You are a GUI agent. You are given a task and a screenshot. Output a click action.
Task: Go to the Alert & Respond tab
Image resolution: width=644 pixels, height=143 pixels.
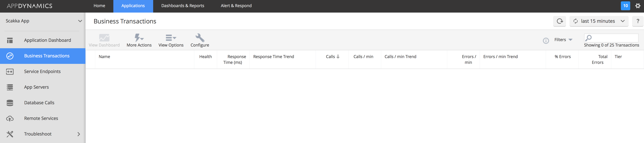236,6
